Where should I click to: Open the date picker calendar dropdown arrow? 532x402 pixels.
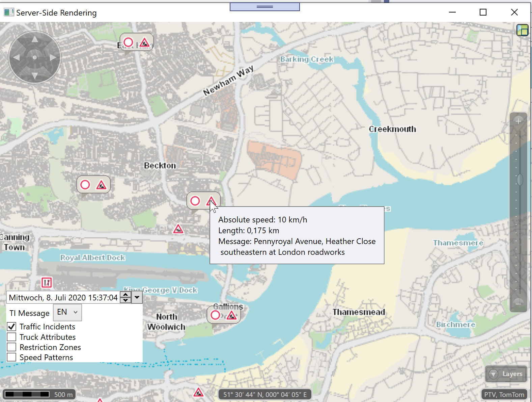coord(137,297)
